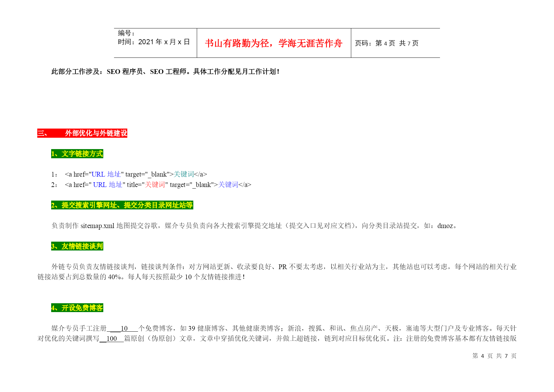The height and width of the screenshot is (392, 554).
Task: Click the text '39健康博客' in the blog paragraph
Action: click(207, 329)
